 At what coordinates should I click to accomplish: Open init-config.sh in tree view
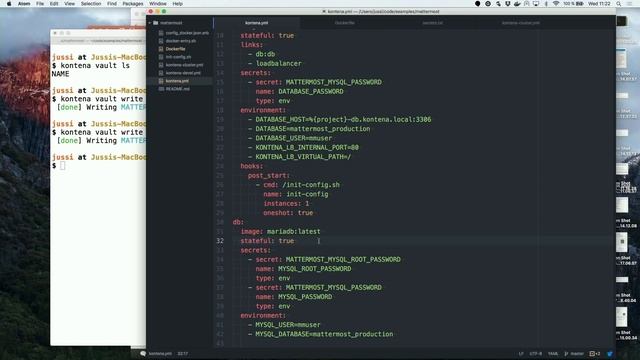(x=178, y=57)
